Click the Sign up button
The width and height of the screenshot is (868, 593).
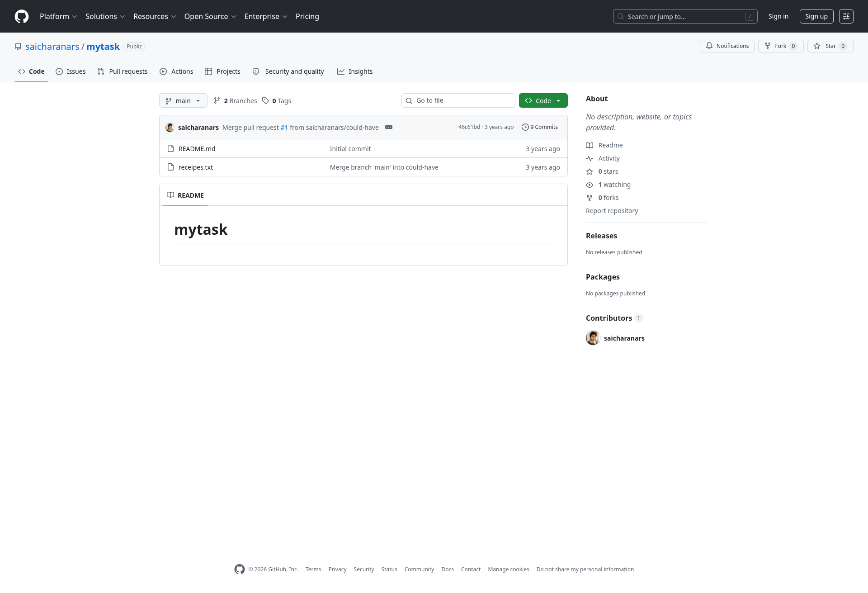tap(816, 16)
